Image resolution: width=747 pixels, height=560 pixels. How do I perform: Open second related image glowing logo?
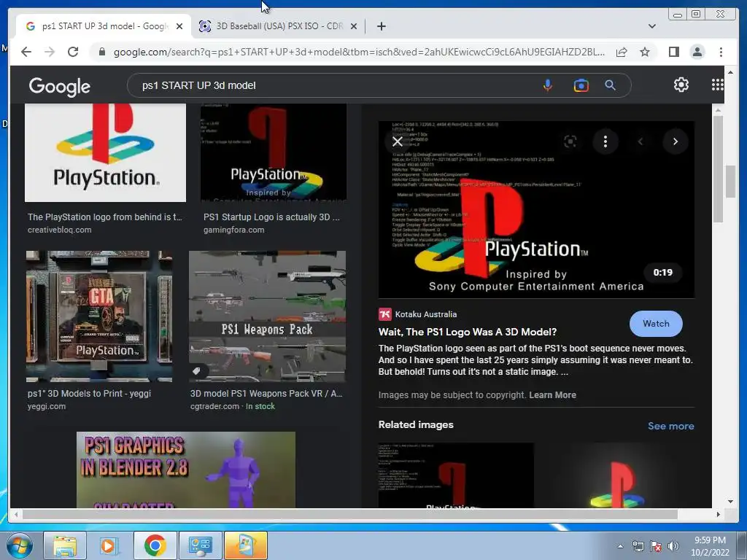coord(617,475)
